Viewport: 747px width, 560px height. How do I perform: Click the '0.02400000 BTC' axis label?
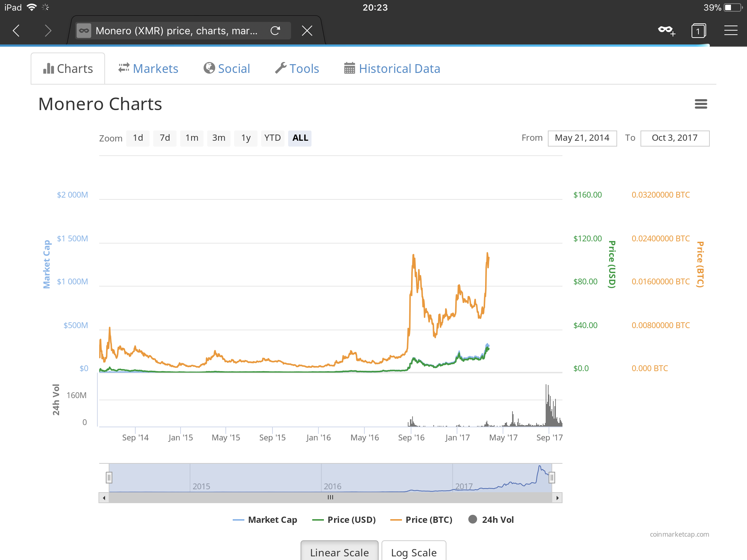[x=661, y=238]
